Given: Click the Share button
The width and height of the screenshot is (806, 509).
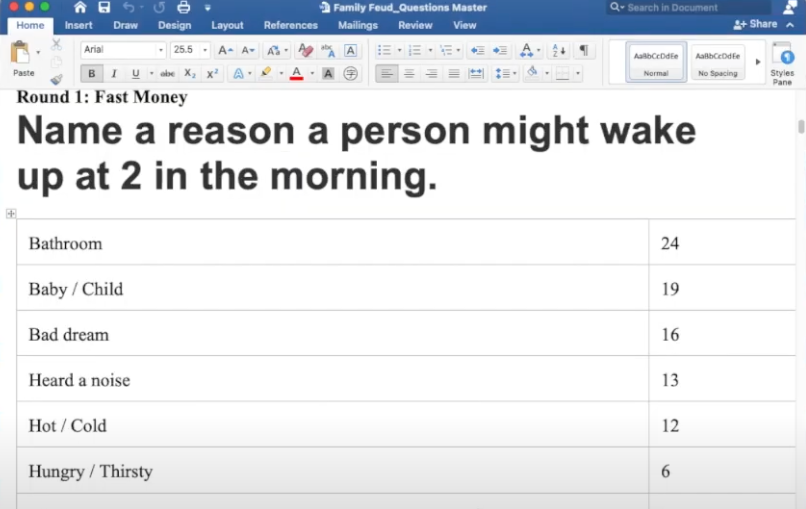Looking at the screenshot, I should click(756, 24).
